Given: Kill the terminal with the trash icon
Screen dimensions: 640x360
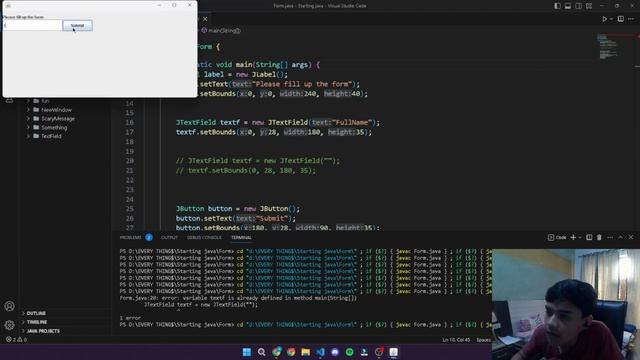Looking at the screenshot, I should click(x=599, y=237).
